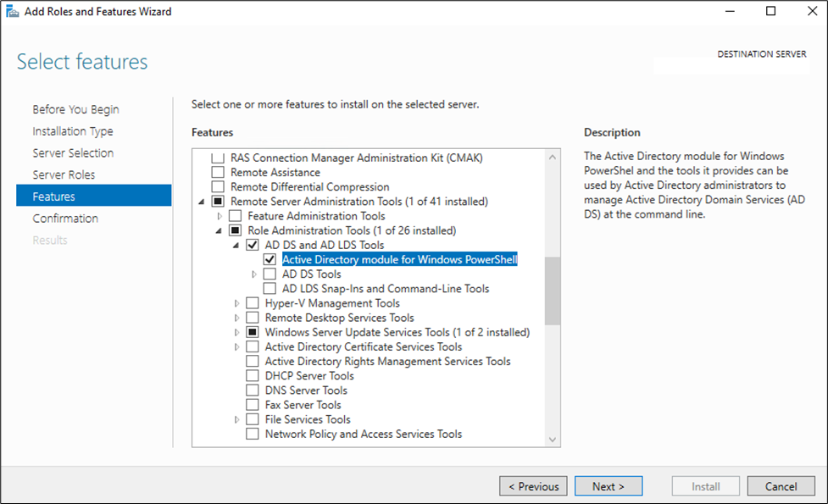The width and height of the screenshot is (828, 504).
Task: Tick the DHCP Server Tools checkbox
Action: click(253, 376)
